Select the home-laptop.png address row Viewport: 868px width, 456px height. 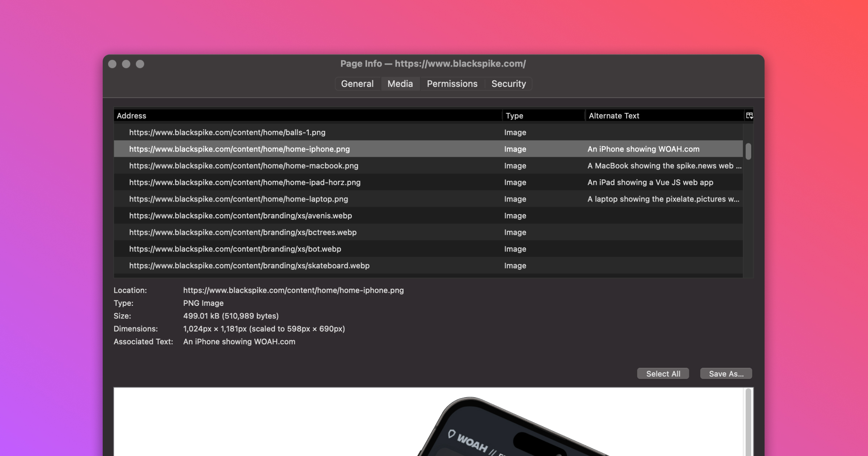[428, 199]
